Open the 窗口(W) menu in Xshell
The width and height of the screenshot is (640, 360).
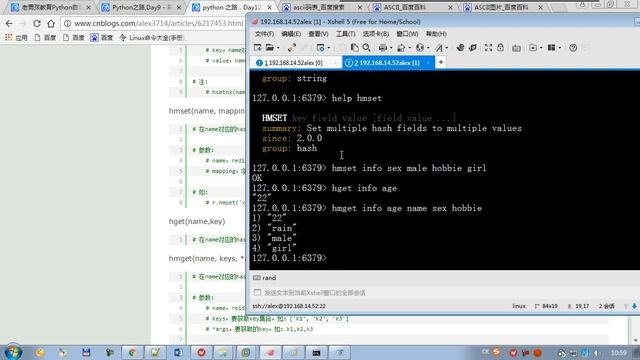pos(407,34)
